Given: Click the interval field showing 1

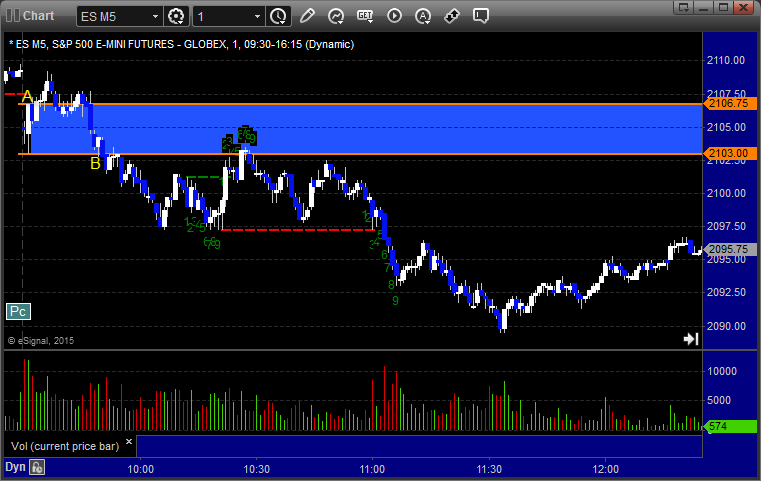Looking at the screenshot, I should 229,17.
